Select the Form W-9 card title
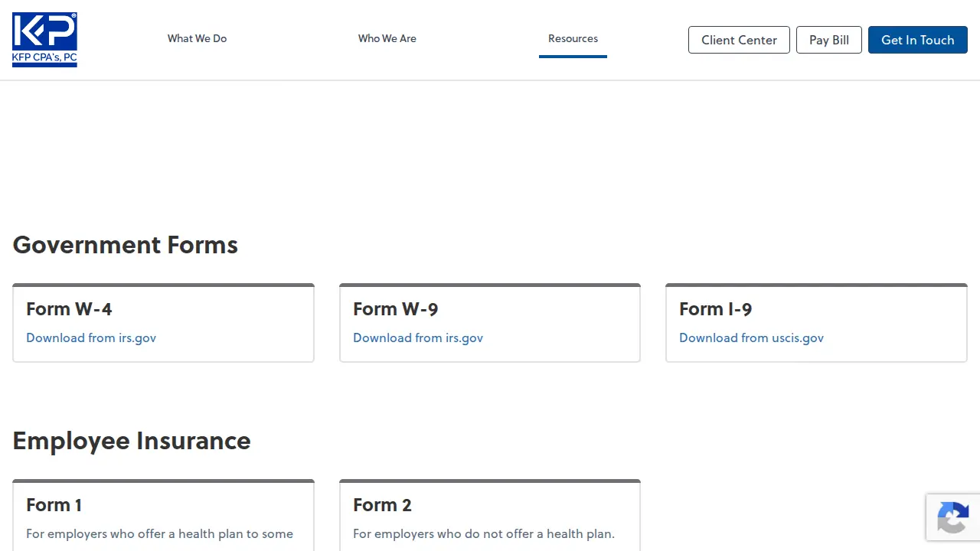Viewport: 980px width, 551px height. pyautogui.click(x=396, y=309)
